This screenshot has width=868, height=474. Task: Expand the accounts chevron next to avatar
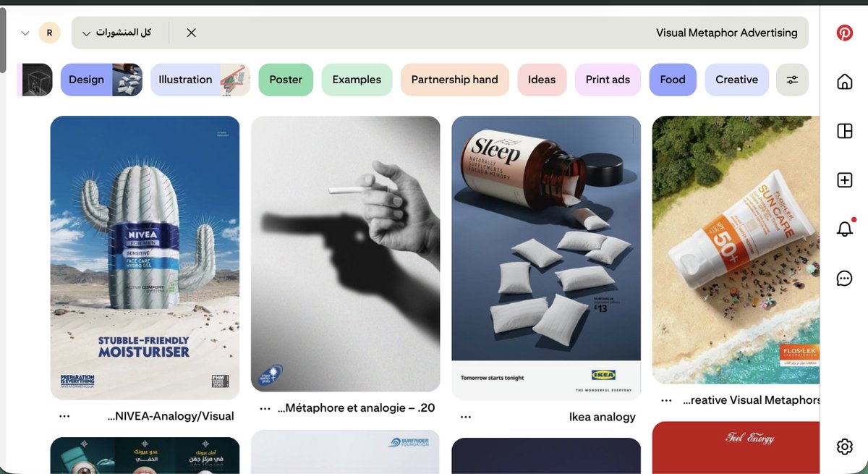(x=25, y=33)
